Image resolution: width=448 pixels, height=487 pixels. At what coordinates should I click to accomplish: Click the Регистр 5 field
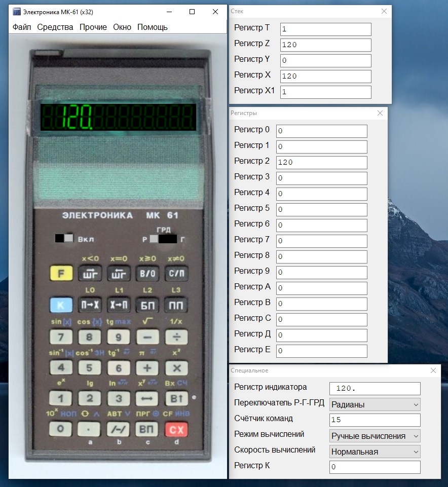pyautogui.click(x=321, y=210)
